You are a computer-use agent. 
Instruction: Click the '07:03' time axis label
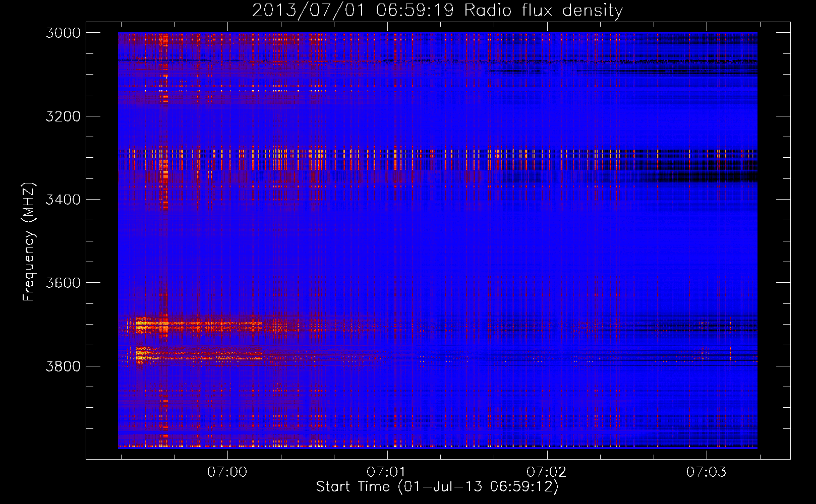point(707,472)
